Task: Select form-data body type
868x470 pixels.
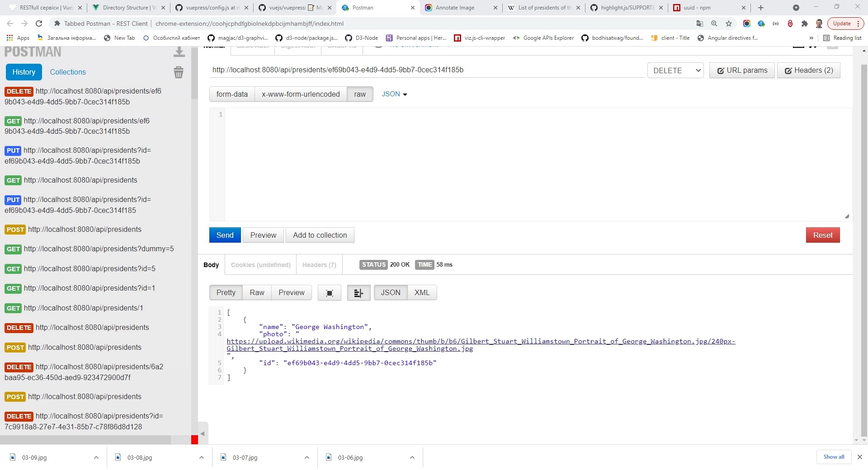Action: click(x=232, y=94)
